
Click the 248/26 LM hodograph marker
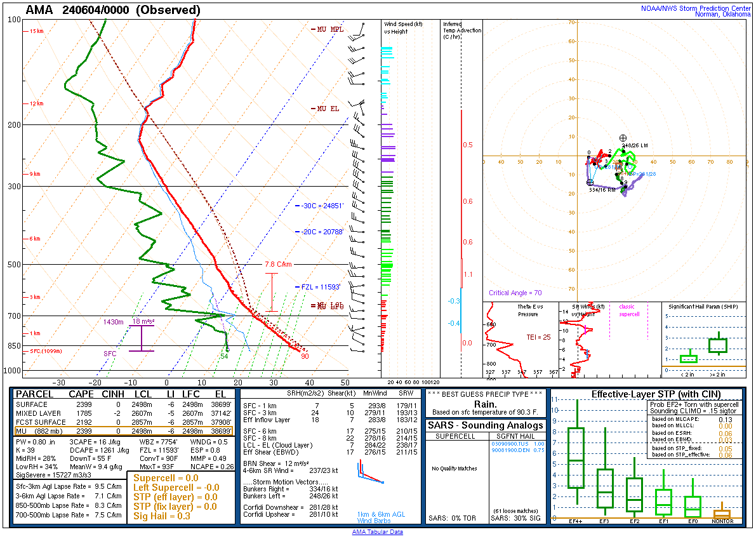click(623, 138)
